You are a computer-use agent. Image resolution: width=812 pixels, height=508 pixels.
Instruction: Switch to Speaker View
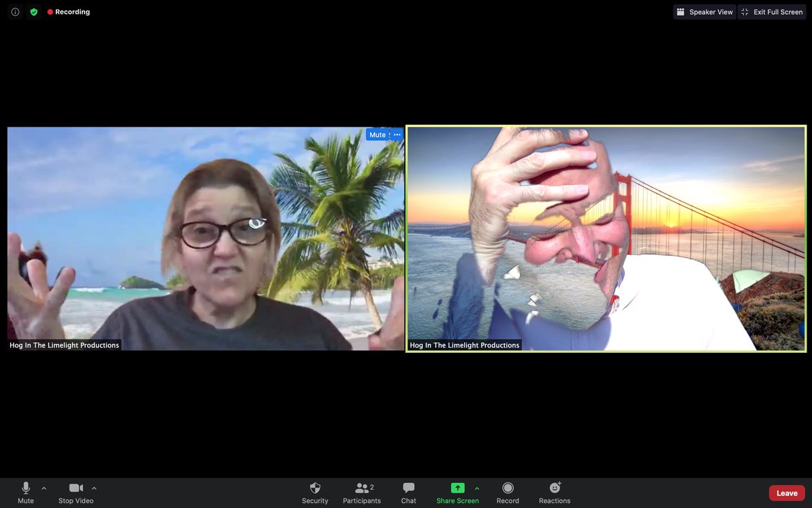[x=704, y=12]
